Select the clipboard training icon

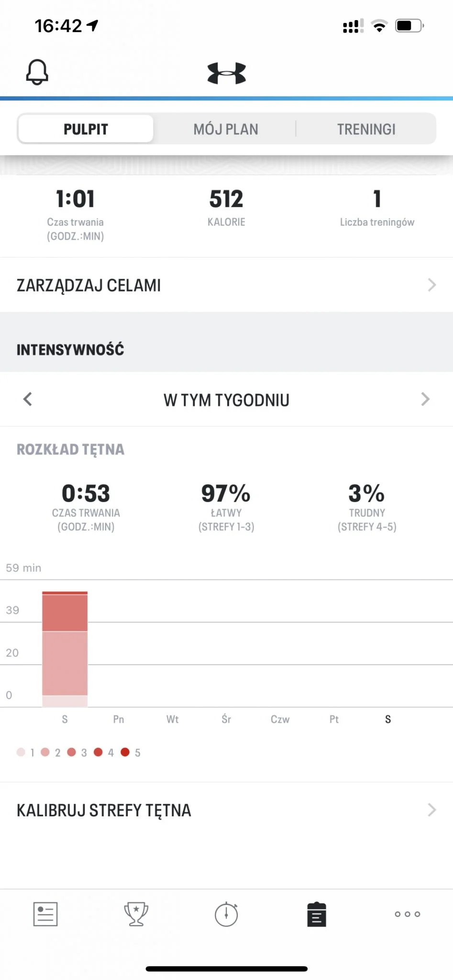(x=316, y=914)
